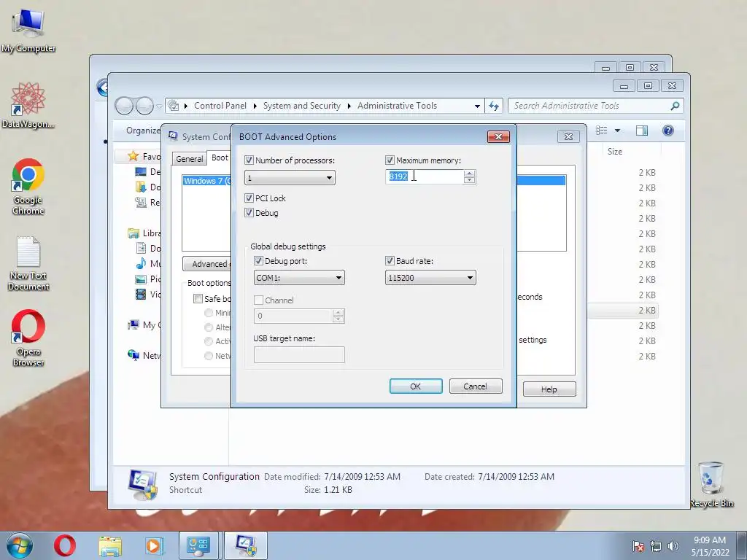Open volume speaker tray icon
The image size is (747, 560).
coord(673,546)
